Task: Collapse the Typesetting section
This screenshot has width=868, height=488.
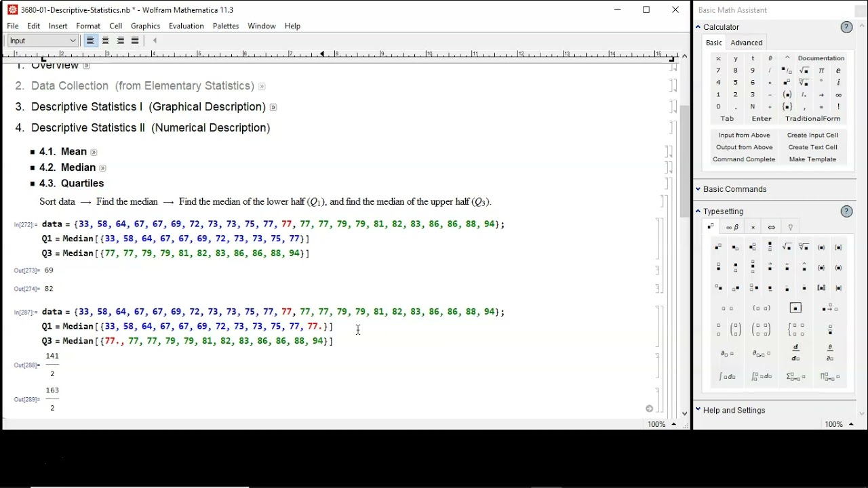Action: (x=698, y=211)
